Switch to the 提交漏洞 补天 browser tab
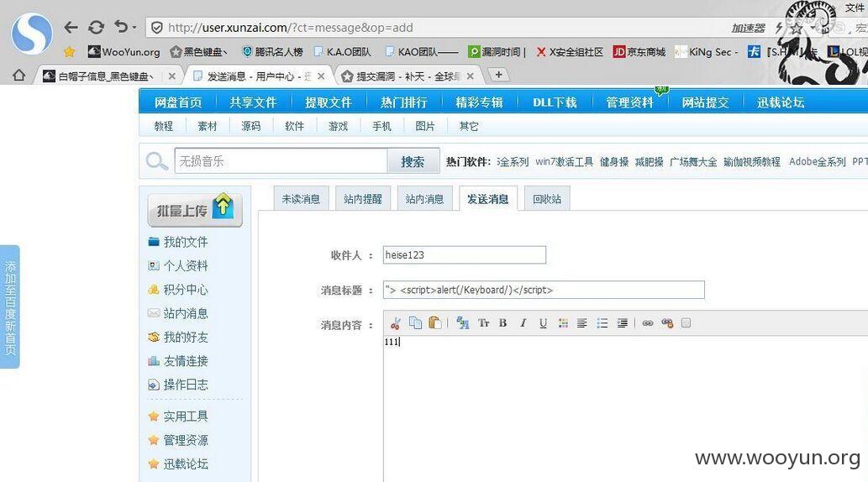 [x=408, y=76]
